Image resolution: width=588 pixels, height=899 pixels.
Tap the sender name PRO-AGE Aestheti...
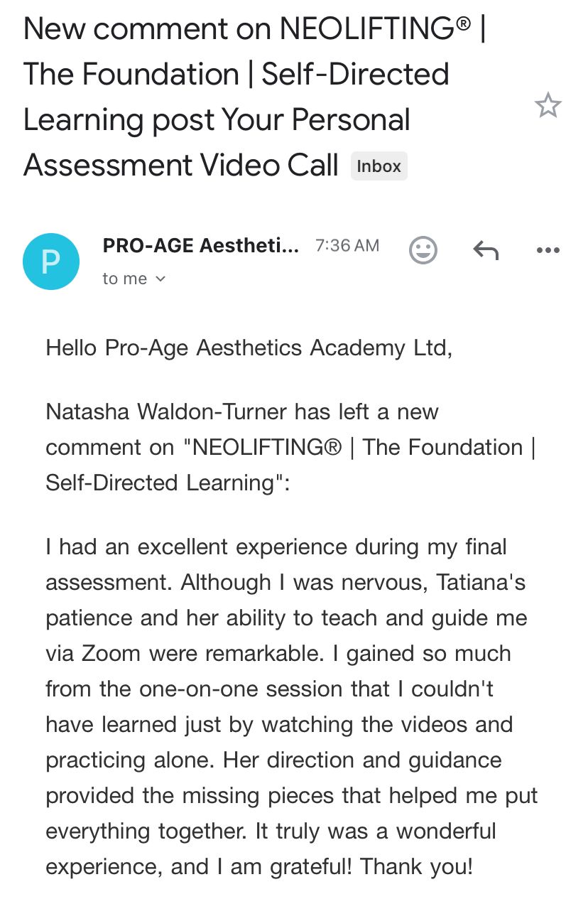200,246
